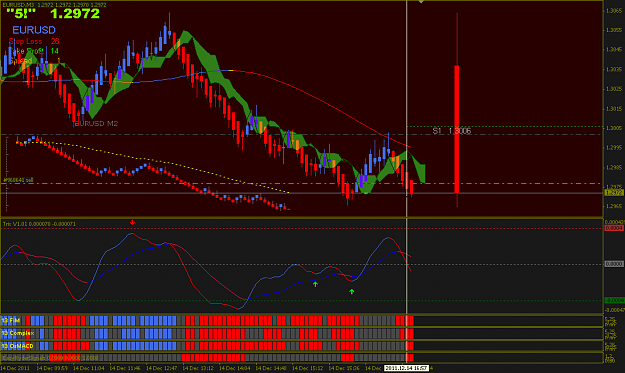Viewport: 625px width, 373px height.
Task: Click the !3 FIM indicator label
Action: 11,320
